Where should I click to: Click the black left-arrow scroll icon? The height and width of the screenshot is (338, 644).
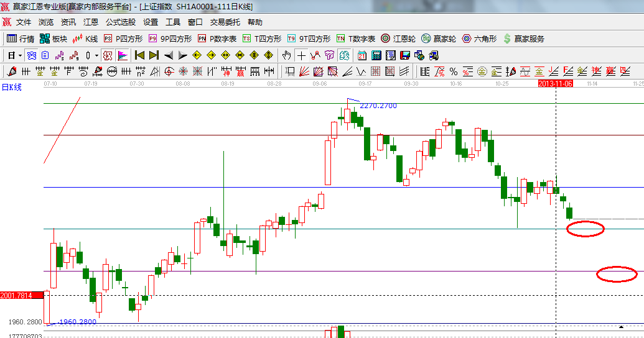(x=168, y=55)
